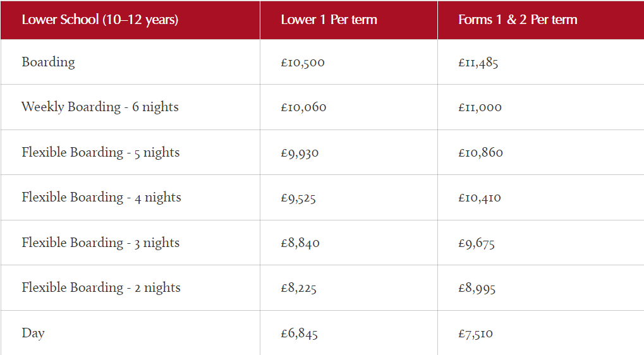Image resolution: width=644 pixels, height=355 pixels.
Task: Click the £7,510 Day fee value
Action: [x=476, y=334]
